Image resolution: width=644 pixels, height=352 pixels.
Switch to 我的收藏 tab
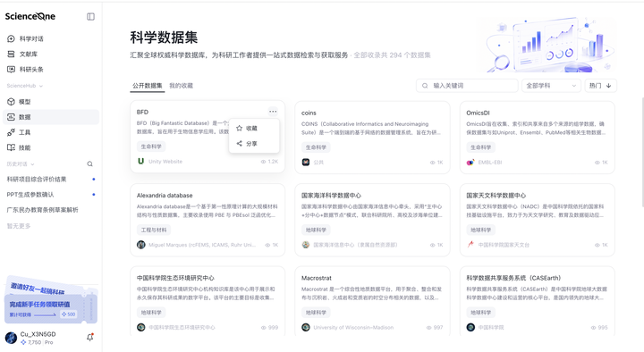(181, 86)
